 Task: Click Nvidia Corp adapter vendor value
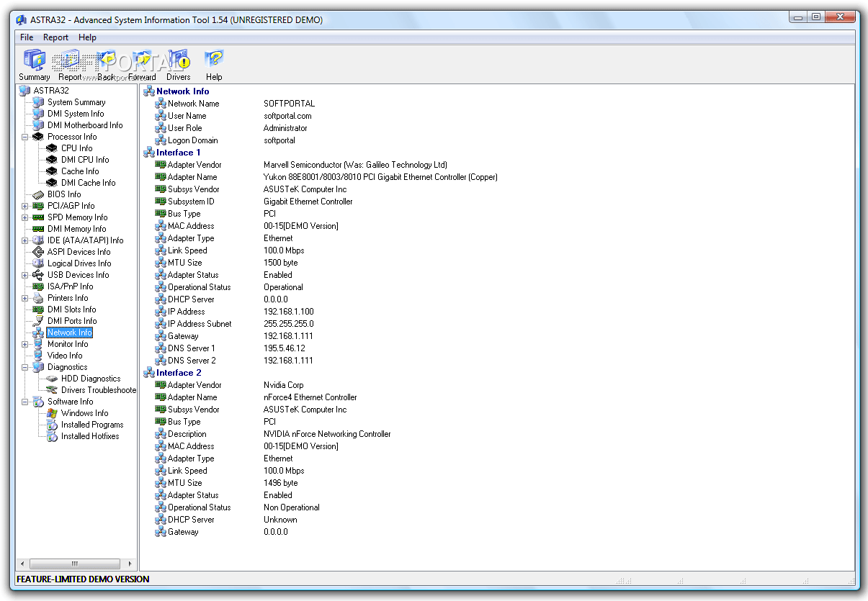coord(284,385)
